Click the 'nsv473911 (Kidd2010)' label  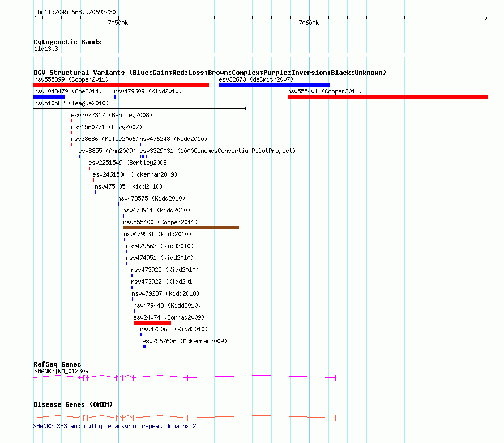(x=156, y=210)
